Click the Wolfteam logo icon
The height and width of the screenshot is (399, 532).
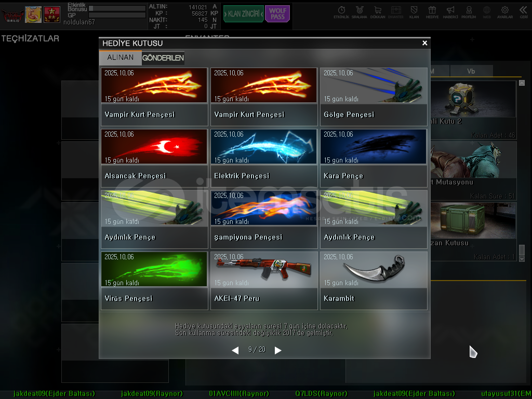[13, 15]
